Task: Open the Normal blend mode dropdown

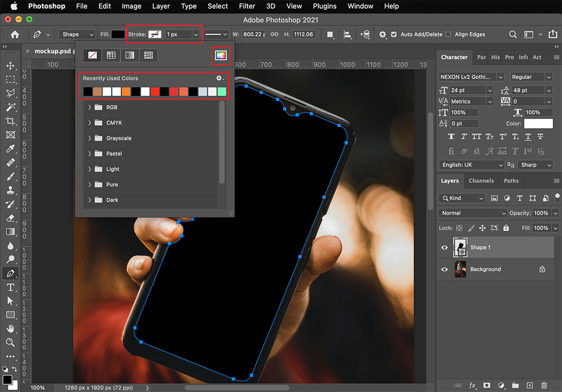Action: click(x=473, y=213)
